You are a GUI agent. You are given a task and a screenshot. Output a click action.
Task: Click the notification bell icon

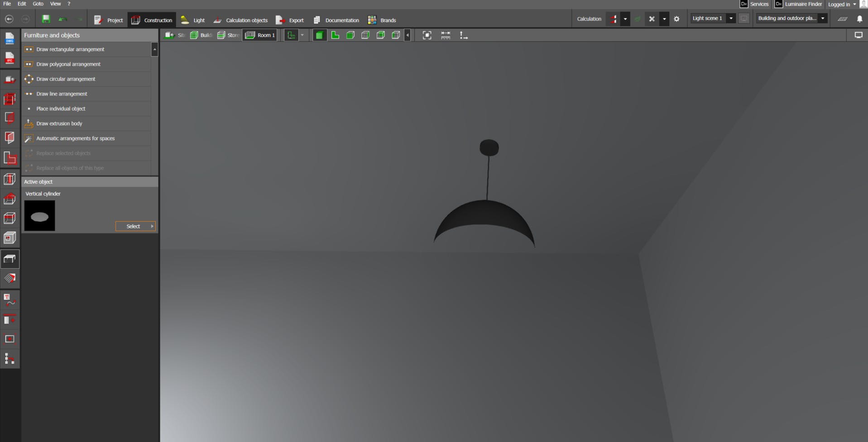click(859, 19)
